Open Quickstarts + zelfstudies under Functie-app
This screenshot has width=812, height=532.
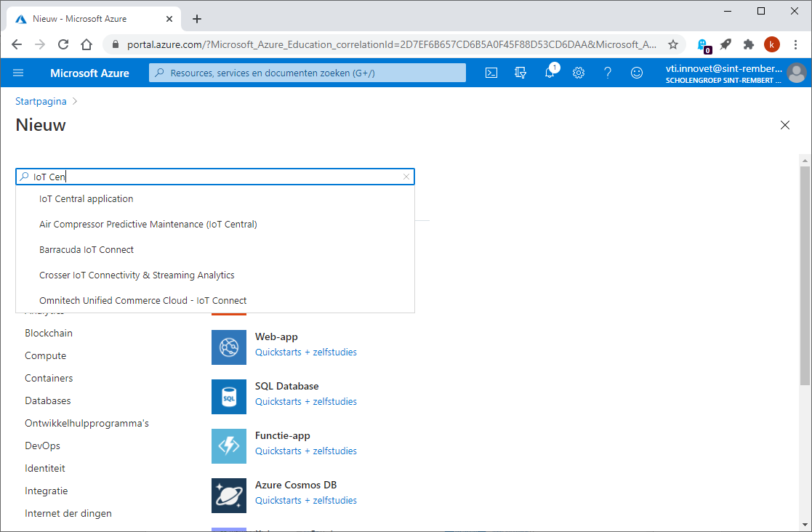pyautogui.click(x=306, y=451)
